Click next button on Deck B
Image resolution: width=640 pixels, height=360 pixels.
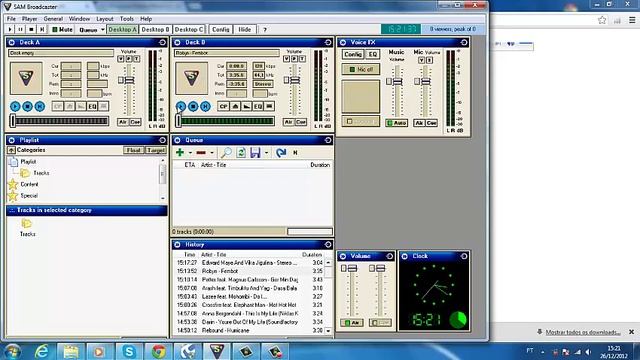[x=205, y=107]
